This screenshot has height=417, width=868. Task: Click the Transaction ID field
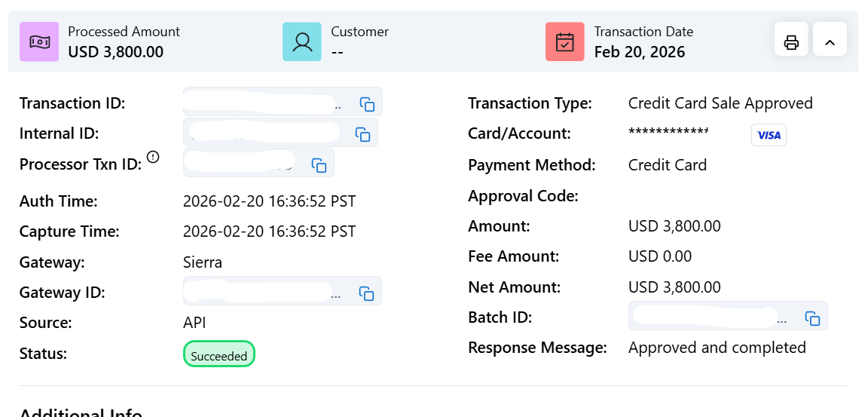tap(264, 104)
